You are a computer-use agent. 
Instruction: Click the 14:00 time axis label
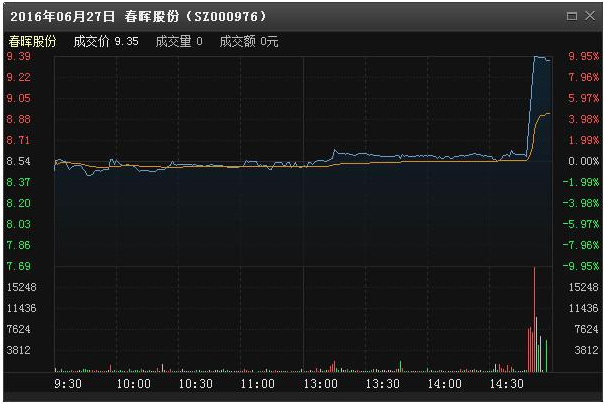[445, 384]
